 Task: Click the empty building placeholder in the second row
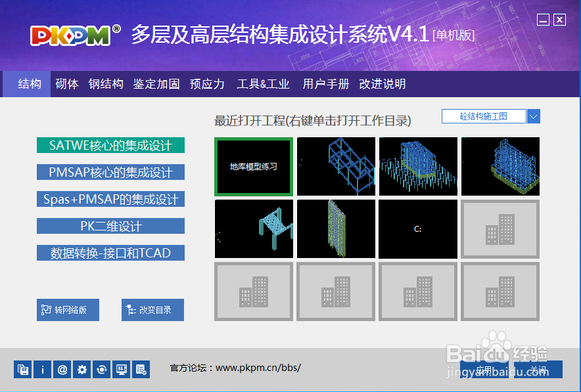point(500,229)
